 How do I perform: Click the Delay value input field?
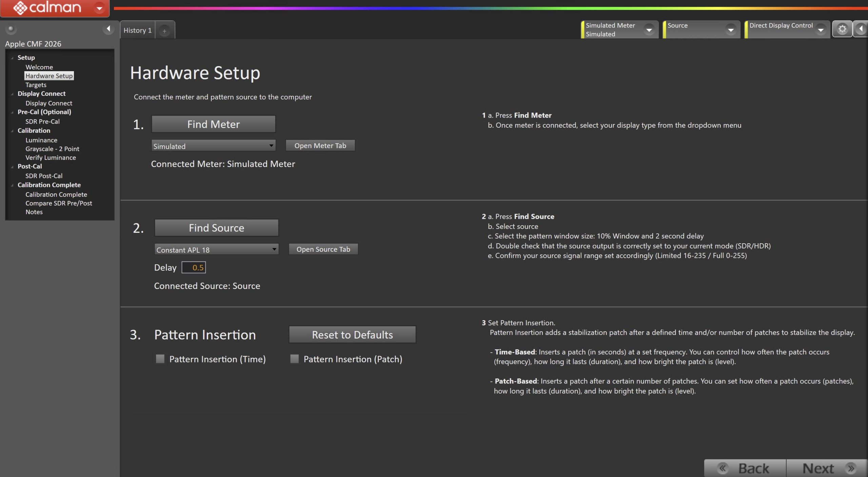(x=194, y=268)
